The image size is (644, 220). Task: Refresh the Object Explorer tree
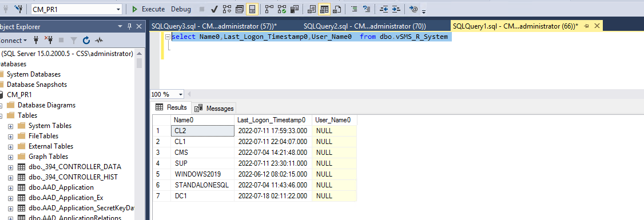(x=86, y=40)
